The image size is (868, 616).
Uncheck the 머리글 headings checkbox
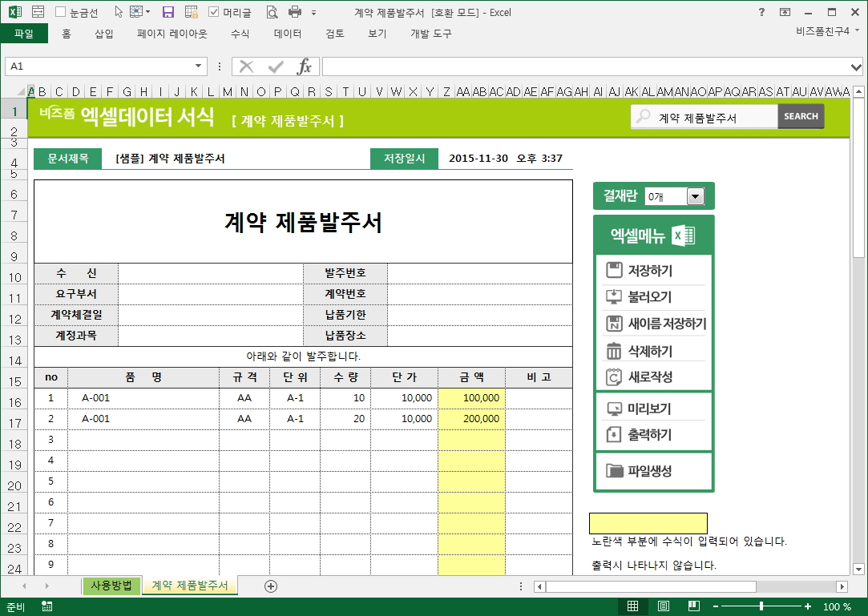coord(213,12)
